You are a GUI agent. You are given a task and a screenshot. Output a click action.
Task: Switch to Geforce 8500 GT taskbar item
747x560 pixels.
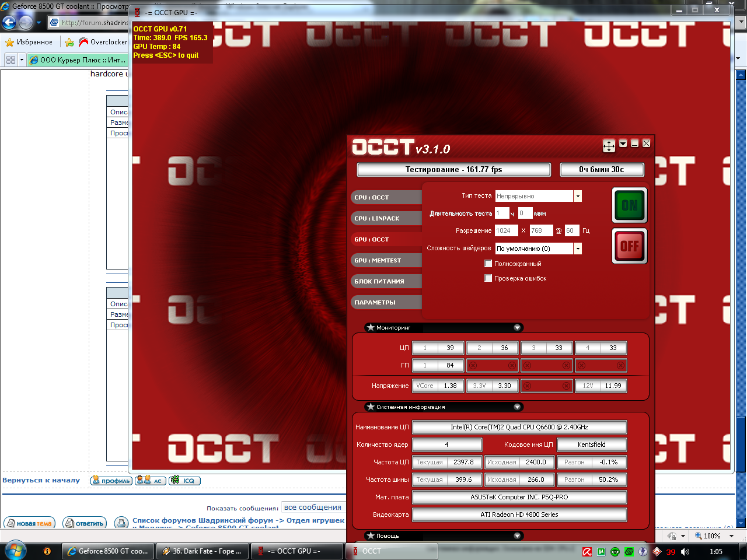(x=108, y=551)
